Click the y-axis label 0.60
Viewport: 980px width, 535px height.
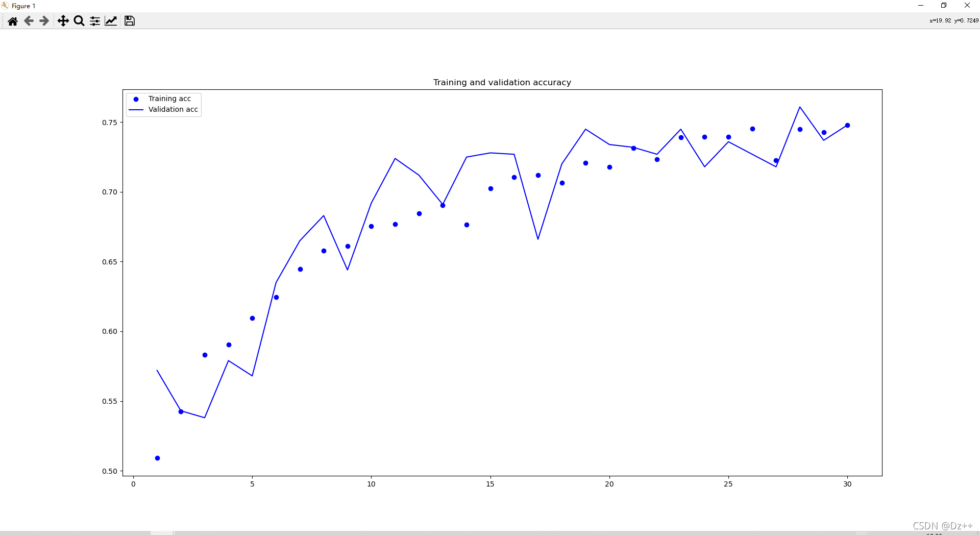(x=110, y=331)
